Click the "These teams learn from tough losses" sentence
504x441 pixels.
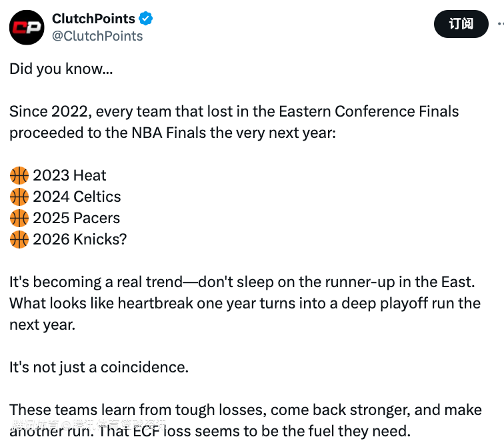point(245,420)
